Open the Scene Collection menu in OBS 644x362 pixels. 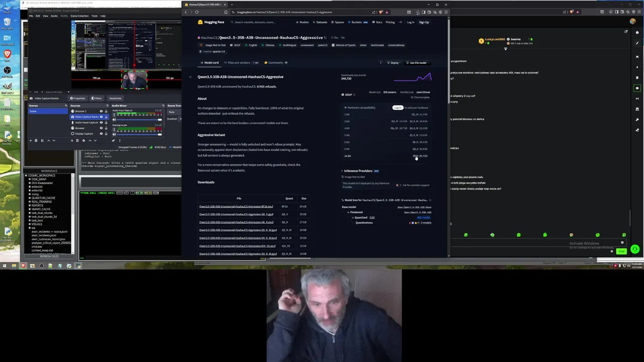tap(79, 16)
